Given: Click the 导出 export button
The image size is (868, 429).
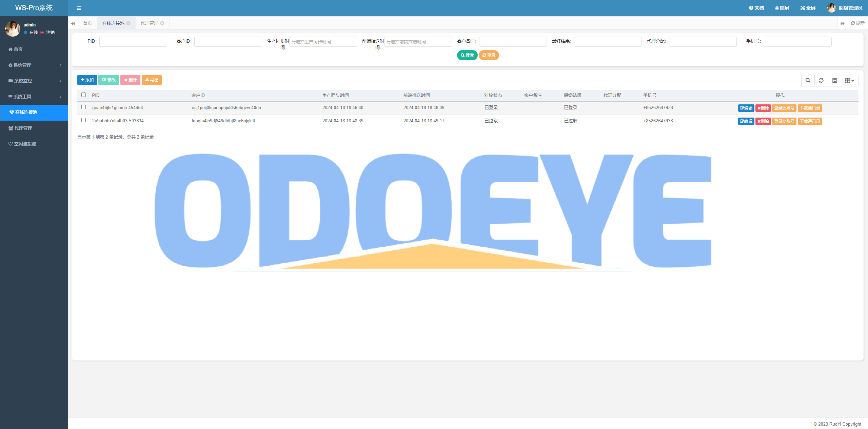Looking at the screenshot, I should point(152,80).
